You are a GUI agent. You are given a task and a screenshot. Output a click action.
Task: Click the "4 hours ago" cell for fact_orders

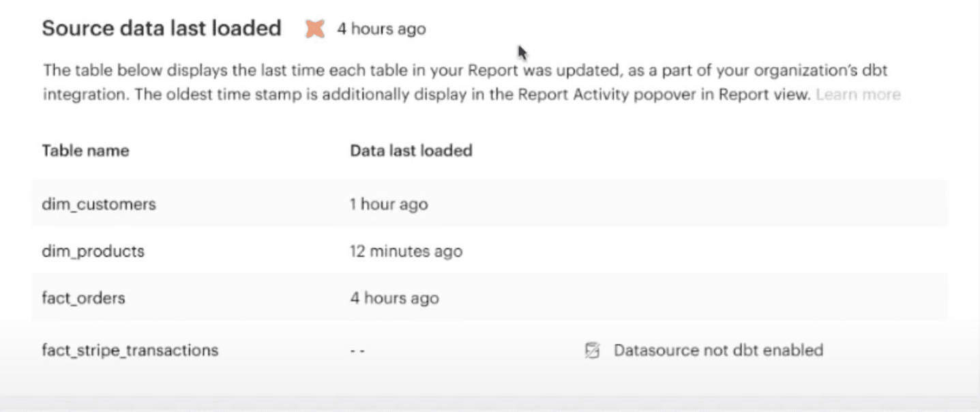394,298
